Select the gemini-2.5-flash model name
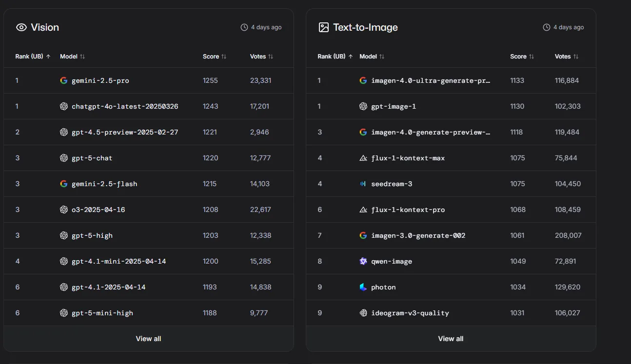 tap(104, 184)
